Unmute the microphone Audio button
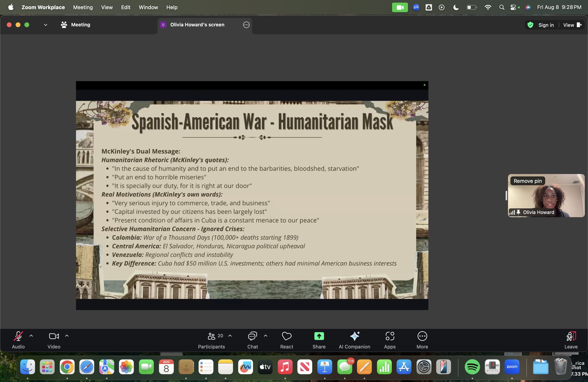Viewport: 588px width, 382px height. [x=18, y=340]
